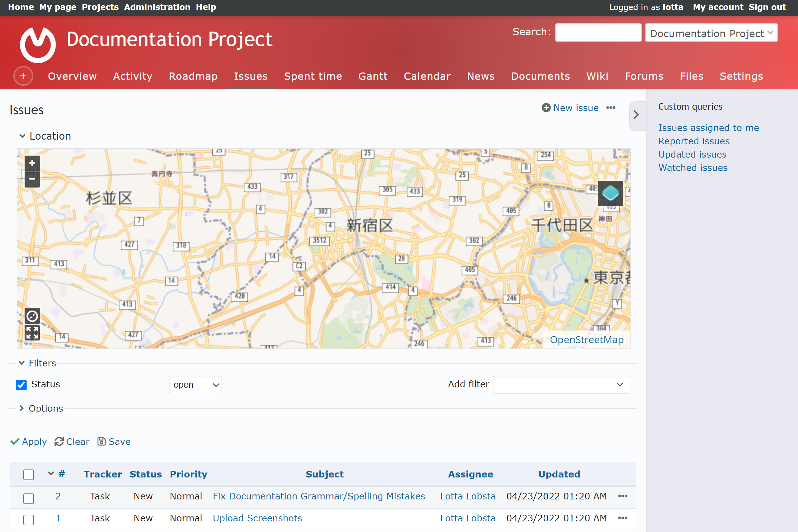Viewport: 798px width, 532px height.
Task: Expand the Options section
Action: [46, 409]
